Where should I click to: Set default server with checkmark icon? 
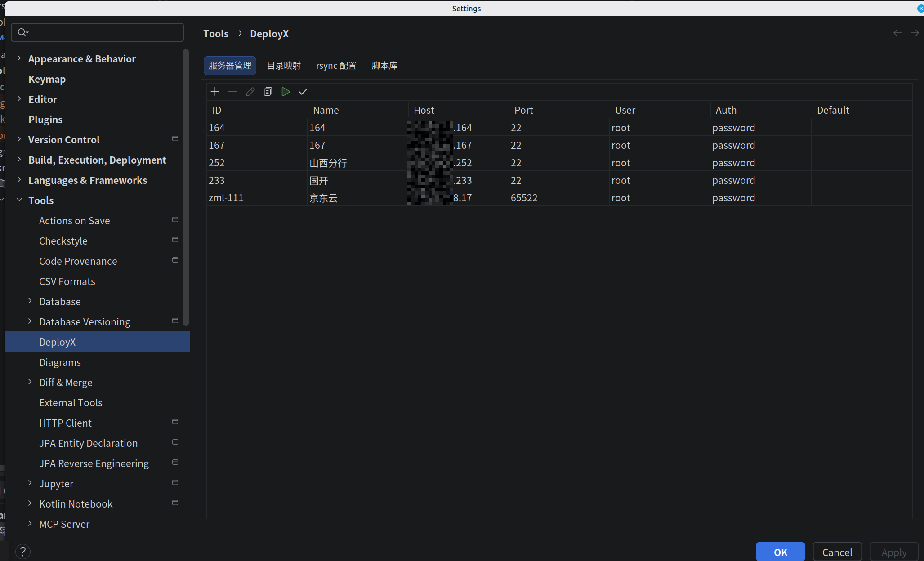303,92
